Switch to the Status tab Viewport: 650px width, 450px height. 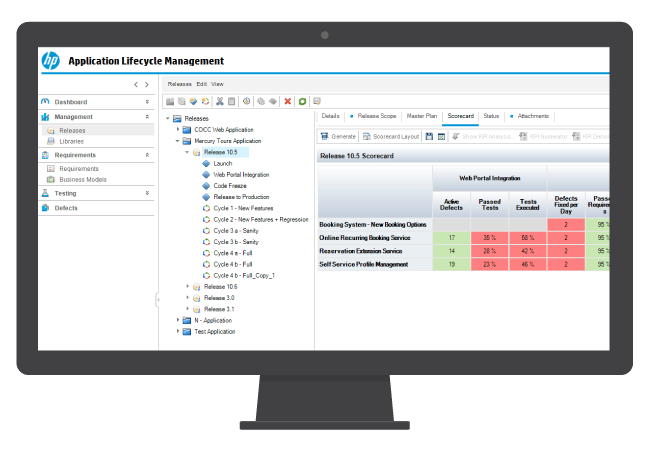point(491,116)
